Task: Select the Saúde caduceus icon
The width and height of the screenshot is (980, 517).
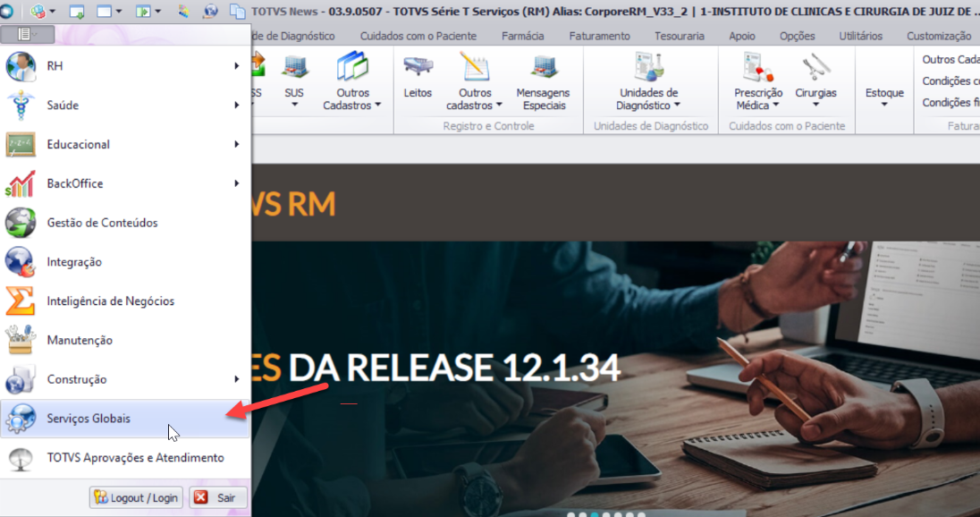Action: point(21,105)
